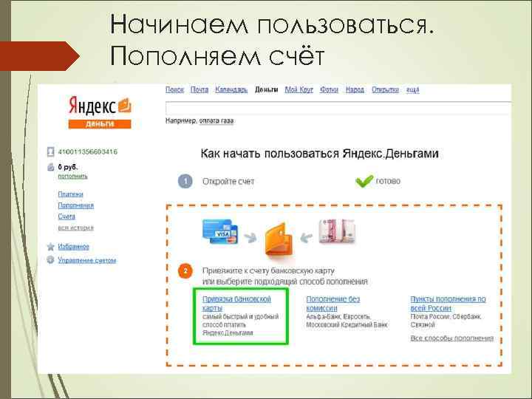Open Народ in top navigation

click(355, 89)
